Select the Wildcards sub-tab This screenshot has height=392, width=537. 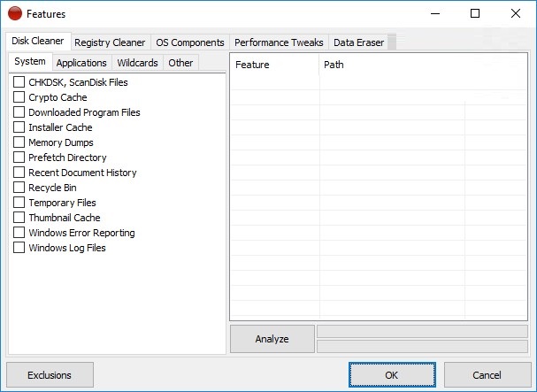pyautogui.click(x=137, y=63)
